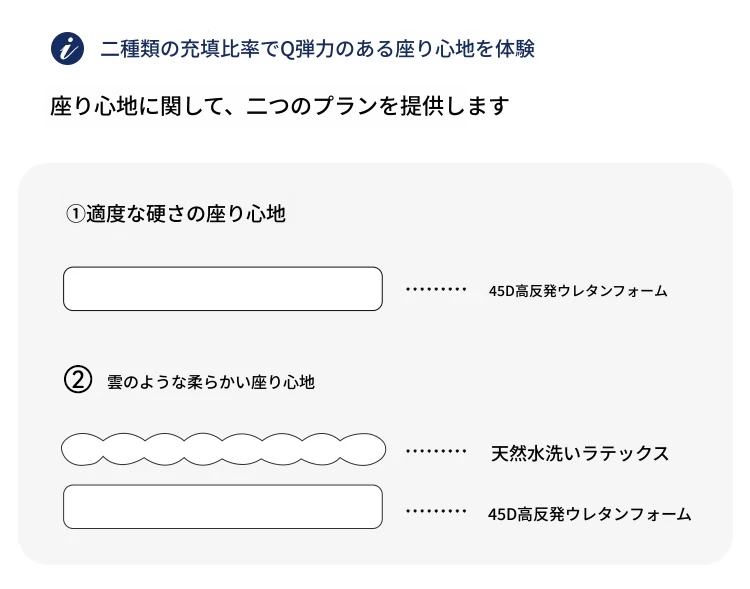Select the foam rectangle below the wavy latex layer
Screen dimensions: 750x589
tap(223, 507)
